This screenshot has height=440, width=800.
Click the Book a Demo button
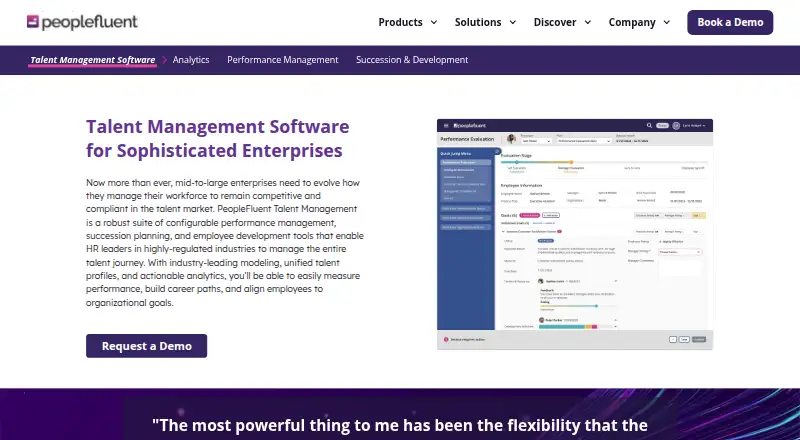coord(730,22)
